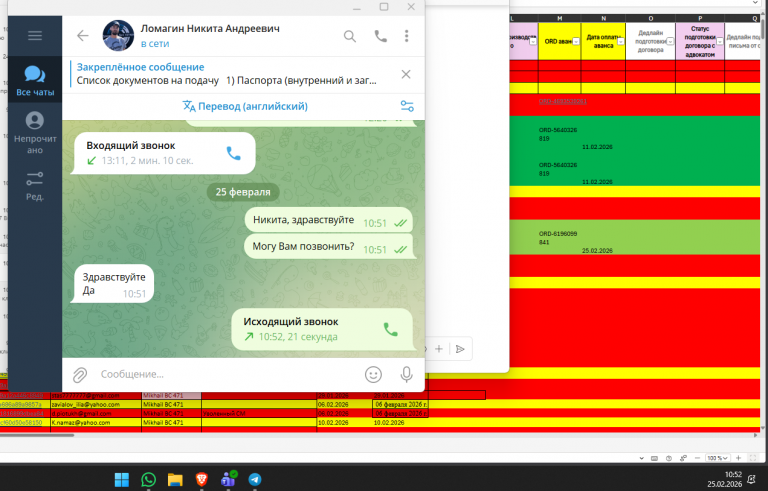
Task: Select message Могу Вам позвонить?
Action: [329, 247]
